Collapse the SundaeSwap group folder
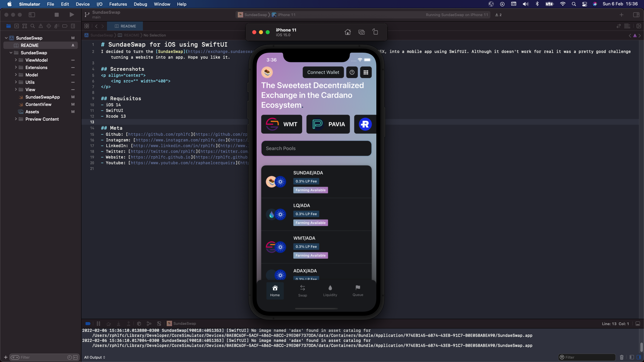 tap(11, 53)
